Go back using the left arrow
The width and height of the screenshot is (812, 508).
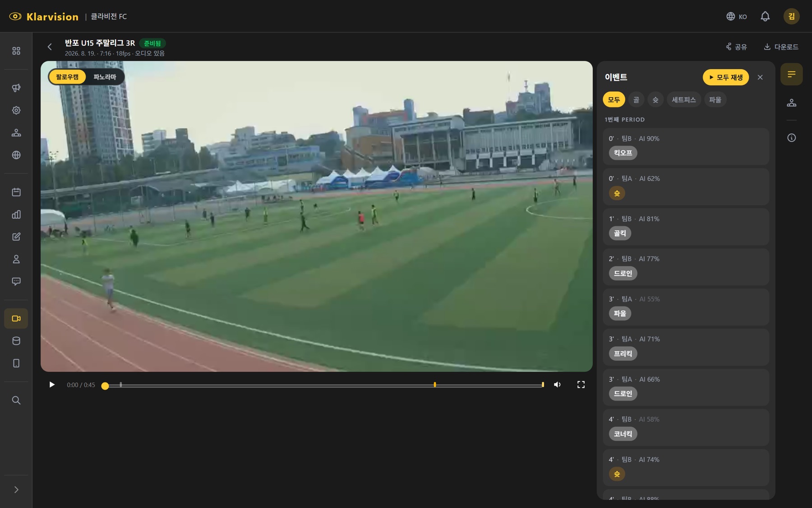click(x=50, y=47)
